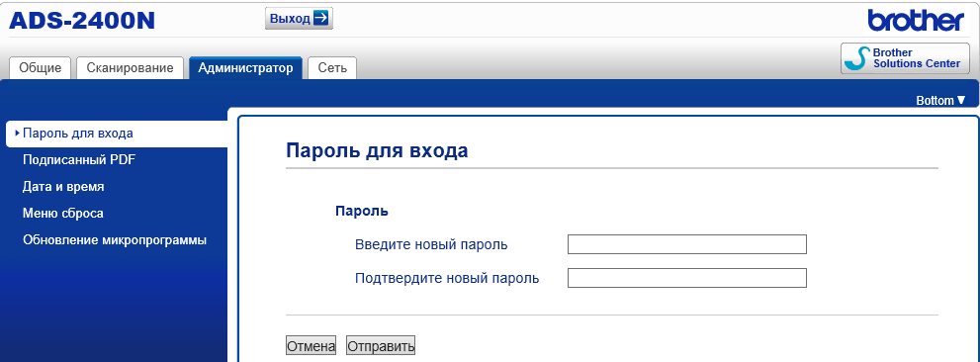This screenshot has height=362, width=980.
Task: Click the small arrow marker beside Пароль для входа
Action: pos(17,134)
